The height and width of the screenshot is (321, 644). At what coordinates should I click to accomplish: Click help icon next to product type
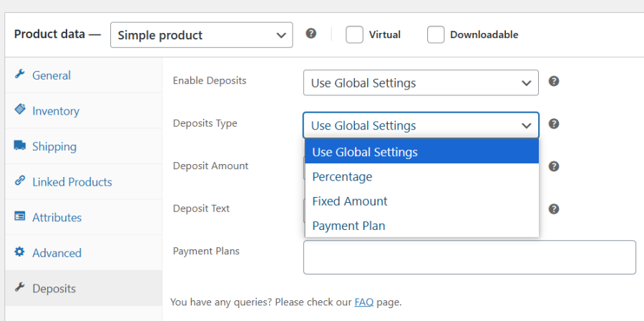pos(311,34)
